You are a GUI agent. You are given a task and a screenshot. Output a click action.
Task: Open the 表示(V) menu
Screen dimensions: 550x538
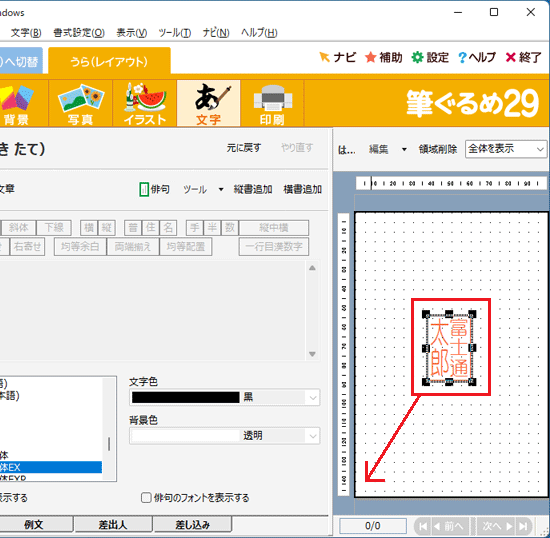pyautogui.click(x=132, y=33)
